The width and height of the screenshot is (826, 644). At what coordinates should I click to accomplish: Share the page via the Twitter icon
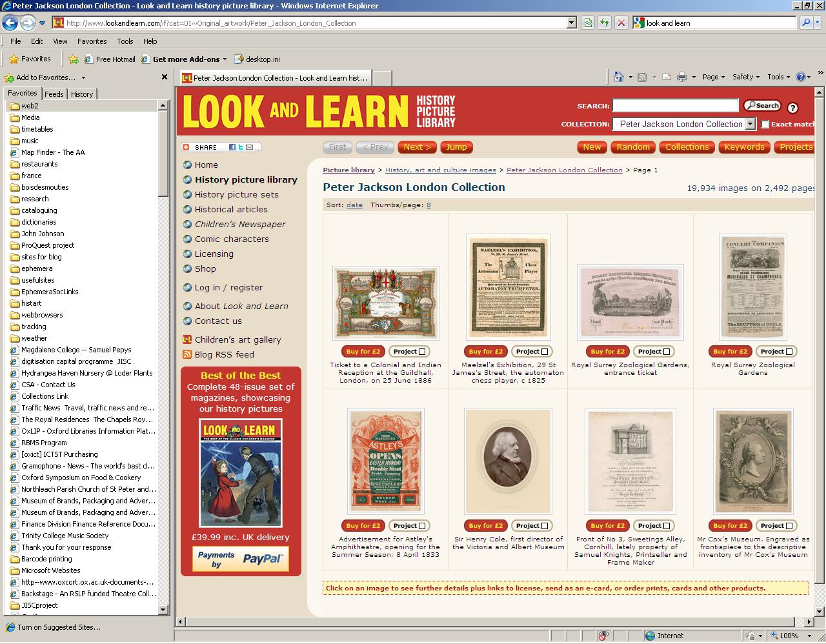click(241, 147)
